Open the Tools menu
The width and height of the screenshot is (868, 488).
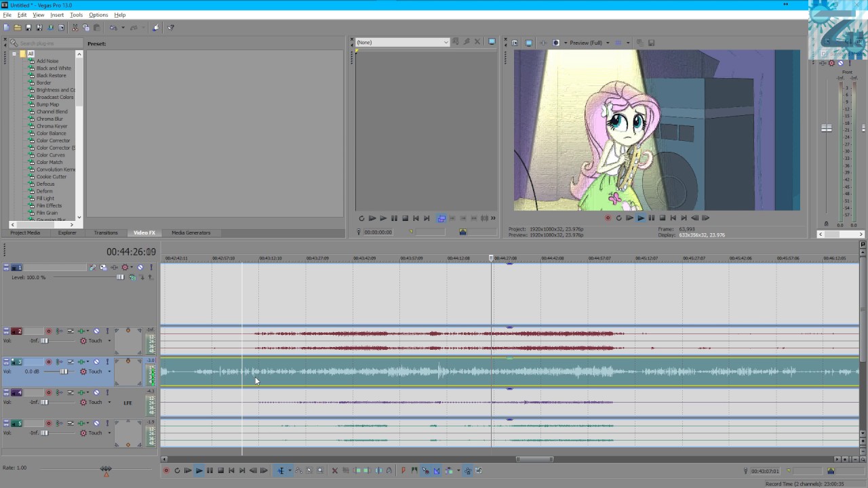[76, 15]
